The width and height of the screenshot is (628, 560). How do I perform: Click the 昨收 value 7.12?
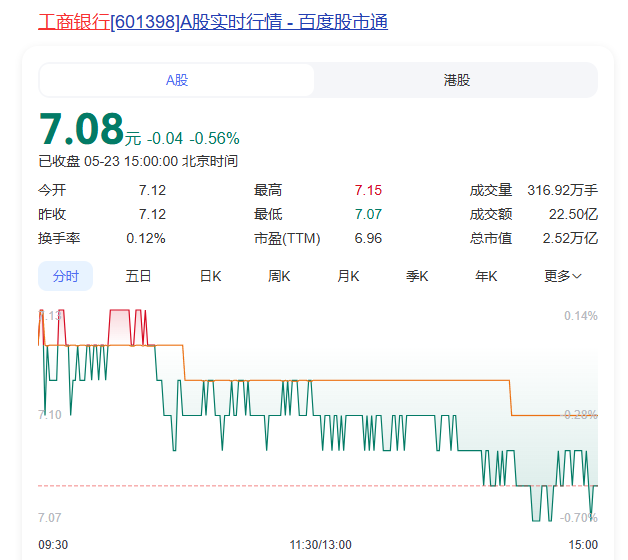point(152,214)
